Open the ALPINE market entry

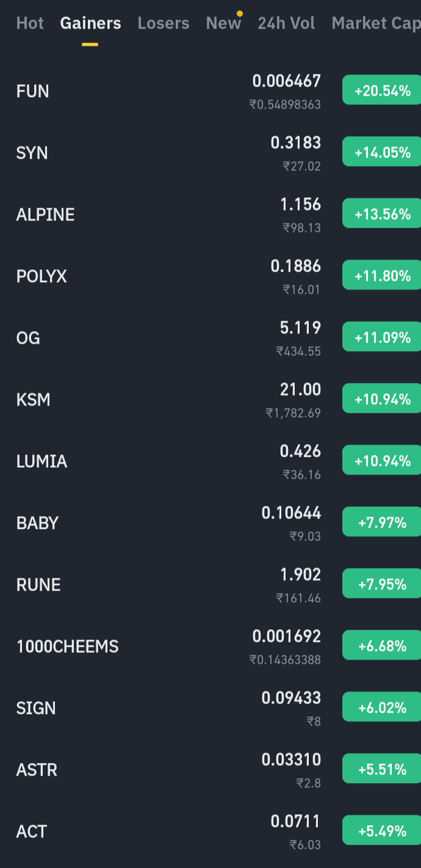pyautogui.click(x=210, y=215)
